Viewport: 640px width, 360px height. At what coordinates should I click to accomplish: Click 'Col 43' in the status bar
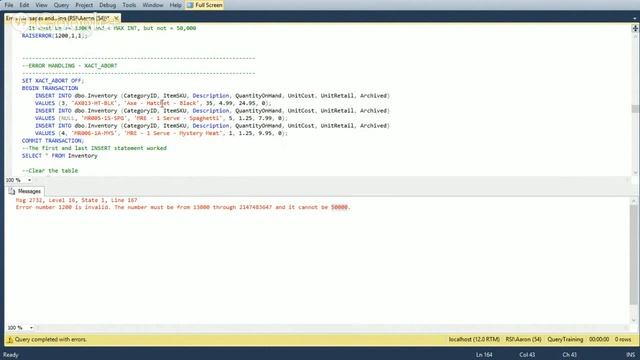pyautogui.click(x=527, y=355)
